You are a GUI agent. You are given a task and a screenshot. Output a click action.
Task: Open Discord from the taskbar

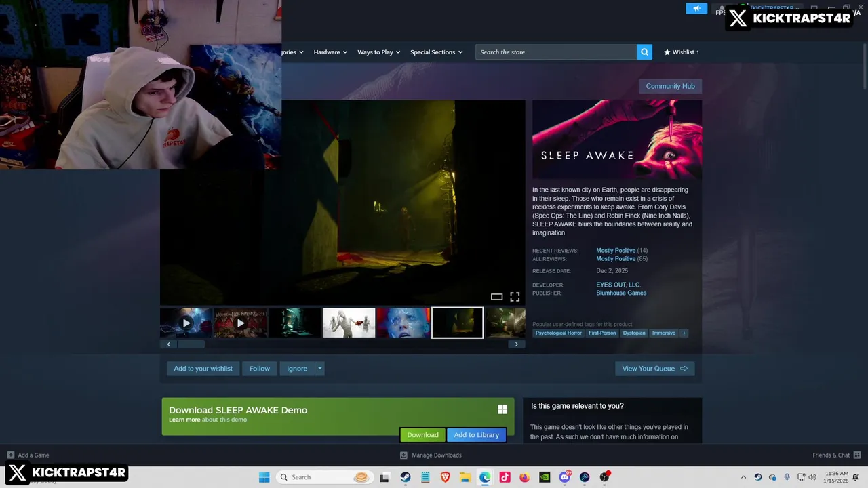[564, 477]
